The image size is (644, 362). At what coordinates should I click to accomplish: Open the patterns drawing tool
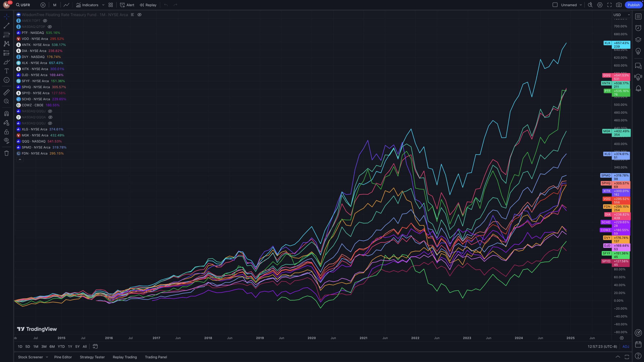[7, 44]
